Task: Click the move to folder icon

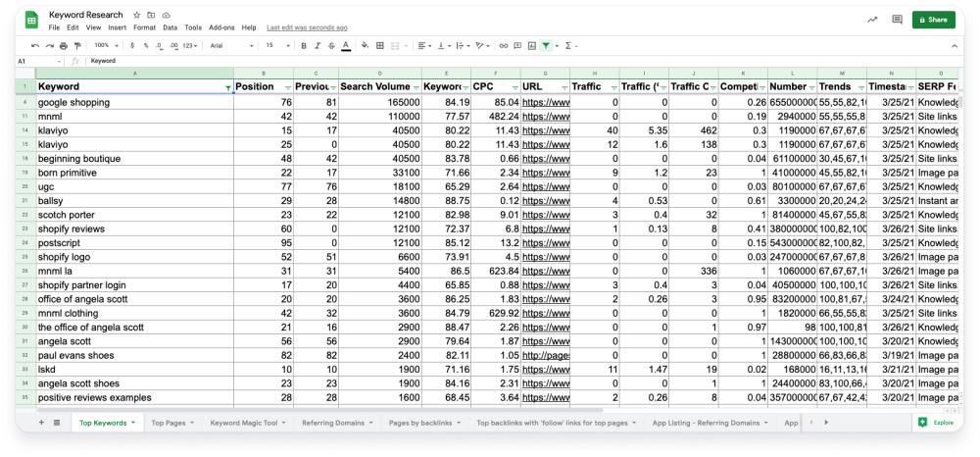Action: 151,15
